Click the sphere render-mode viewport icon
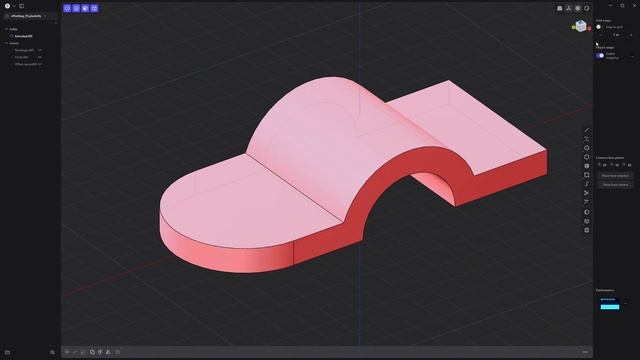The width and height of the screenshot is (640, 360). coord(587,8)
